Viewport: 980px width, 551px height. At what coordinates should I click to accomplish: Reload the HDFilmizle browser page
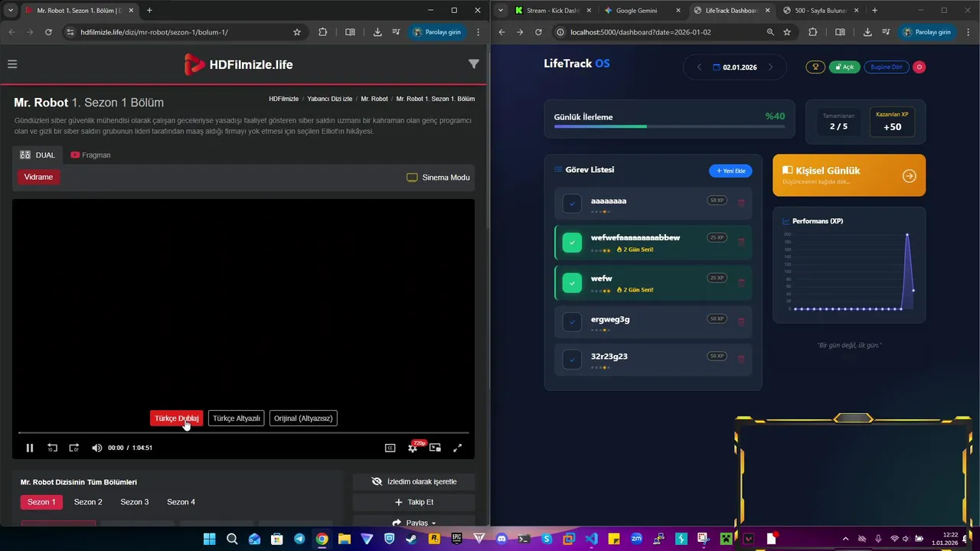point(48,32)
